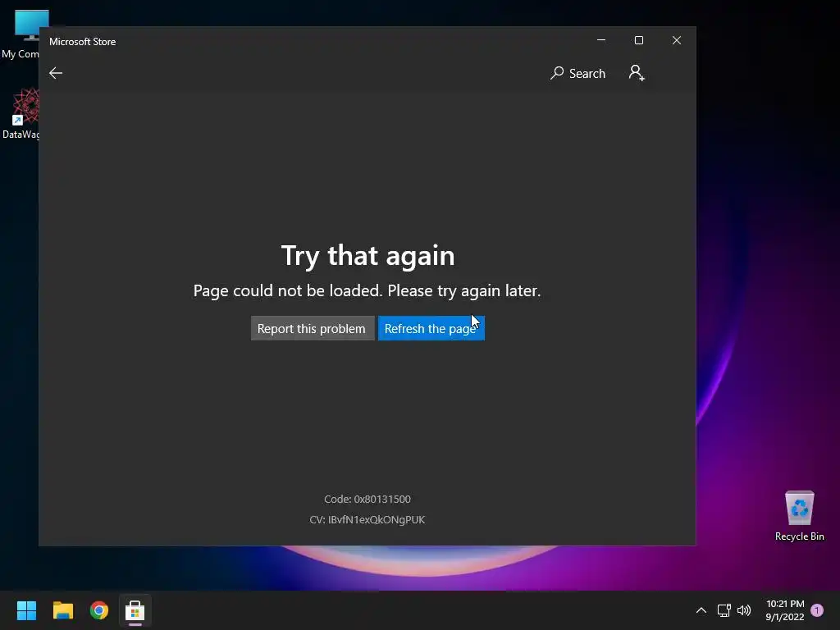
Task: Maximize the Microsoft Store window
Action: [x=638, y=41]
